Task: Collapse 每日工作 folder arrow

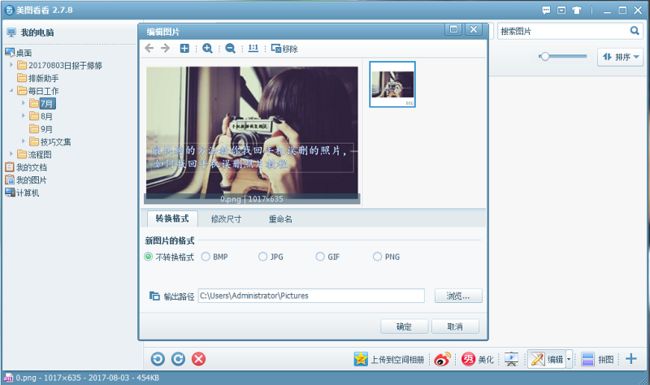Action: point(12,91)
